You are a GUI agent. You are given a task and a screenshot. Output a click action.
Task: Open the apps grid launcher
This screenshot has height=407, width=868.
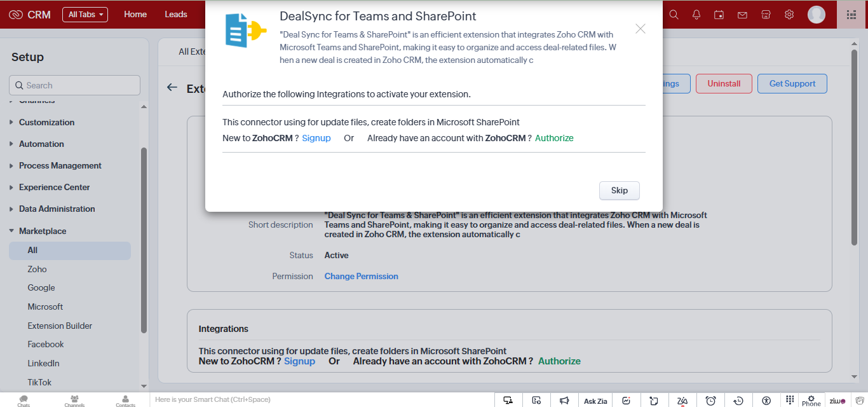(x=851, y=15)
